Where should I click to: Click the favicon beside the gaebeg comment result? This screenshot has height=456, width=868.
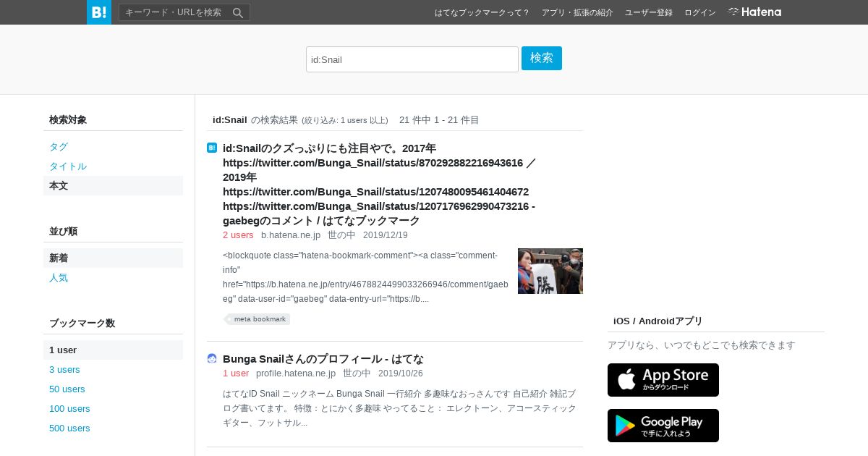click(212, 148)
